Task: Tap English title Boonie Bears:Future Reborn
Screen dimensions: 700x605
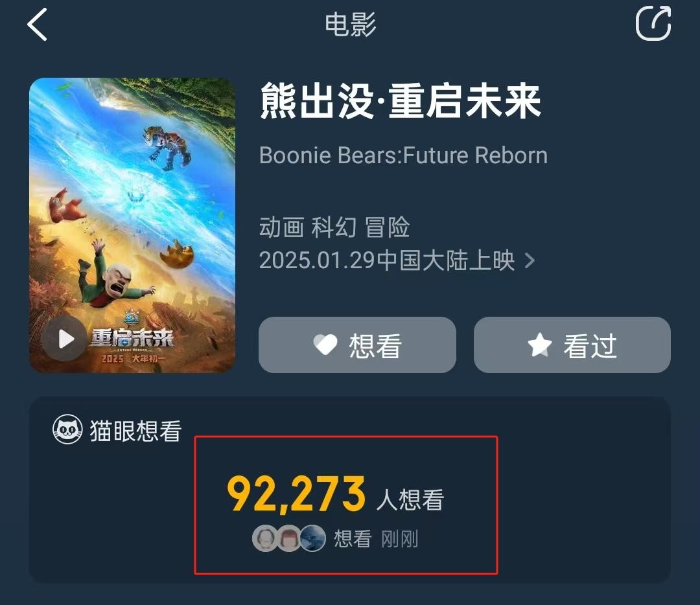Action: click(x=403, y=155)
